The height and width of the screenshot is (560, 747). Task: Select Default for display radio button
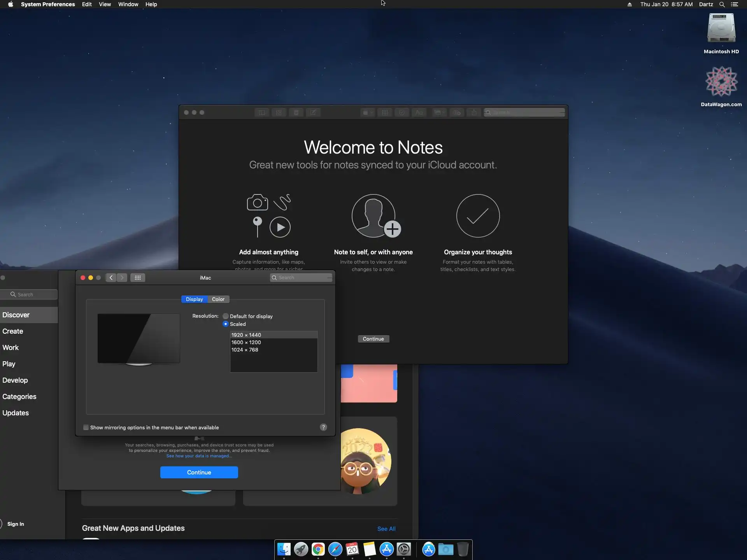226,316
